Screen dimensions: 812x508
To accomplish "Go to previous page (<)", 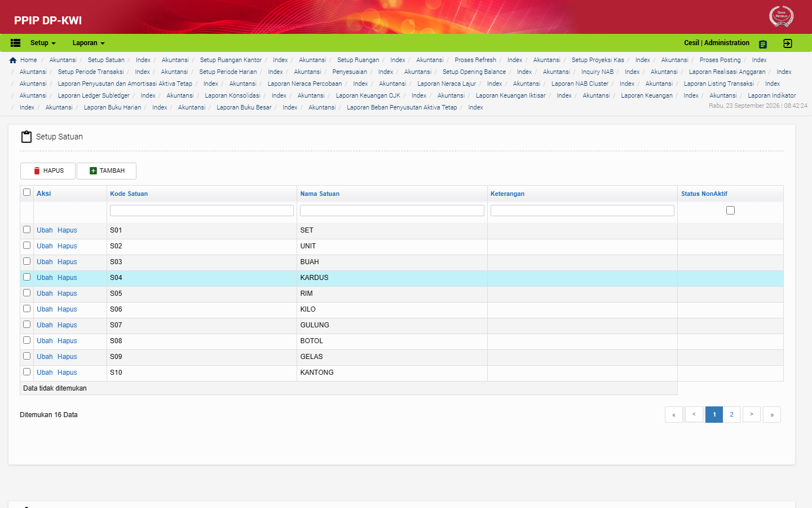I will 694,415.
